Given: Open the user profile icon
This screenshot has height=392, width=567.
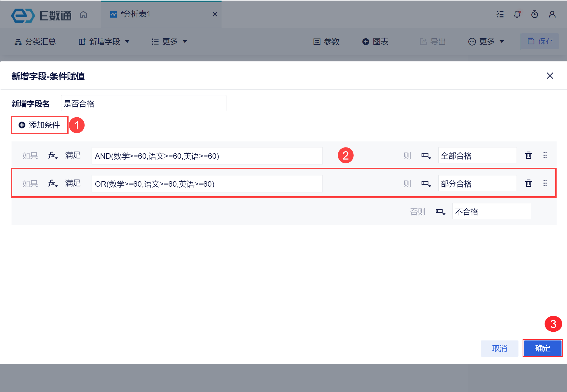Looking at the screenshot, I should click(552, 14).
